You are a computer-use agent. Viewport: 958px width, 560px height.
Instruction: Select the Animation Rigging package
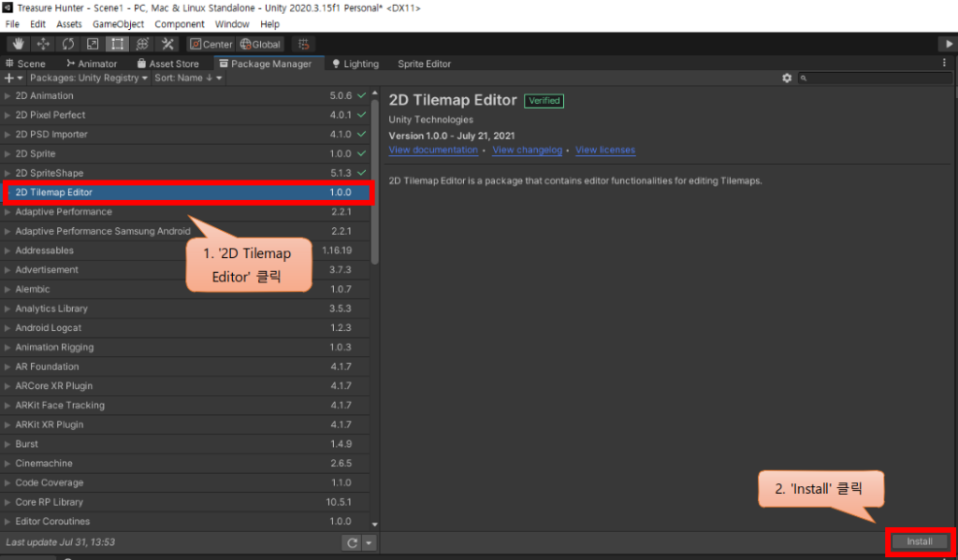tap(186, 348)
